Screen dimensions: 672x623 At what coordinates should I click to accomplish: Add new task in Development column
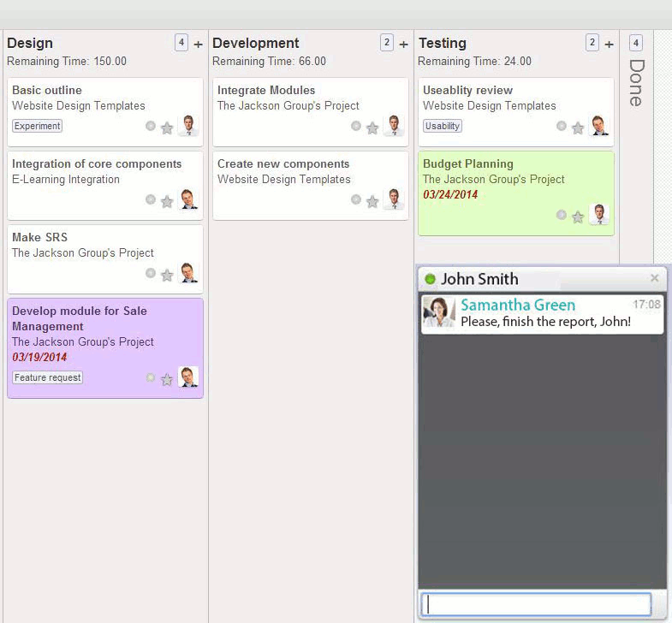point(404,44)
